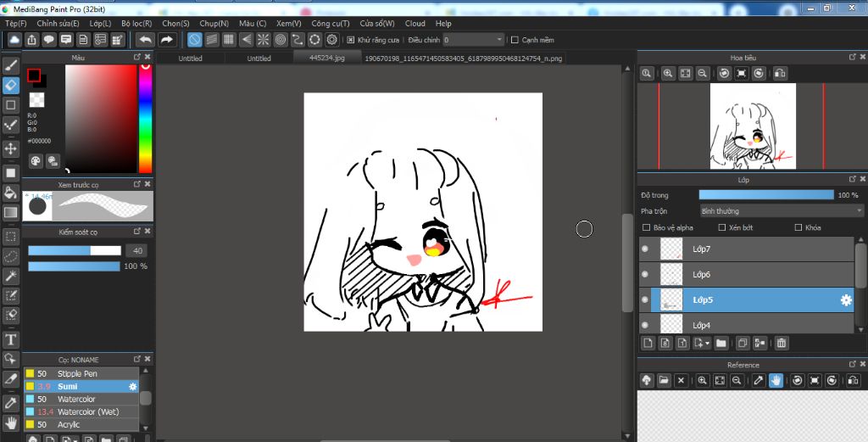Open the add-layer dropdown arrow

[708, 344]
